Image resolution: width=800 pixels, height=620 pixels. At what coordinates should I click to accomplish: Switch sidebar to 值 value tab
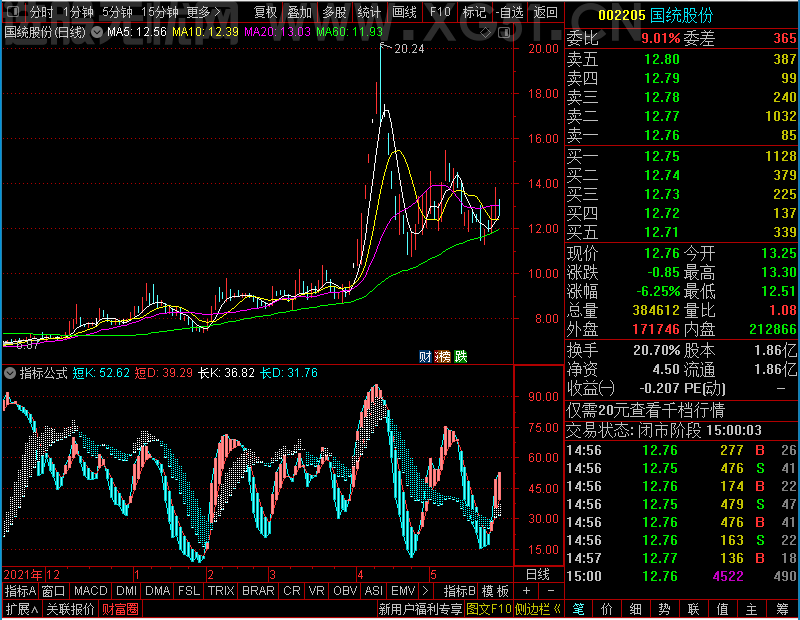[x=722, y=609]
